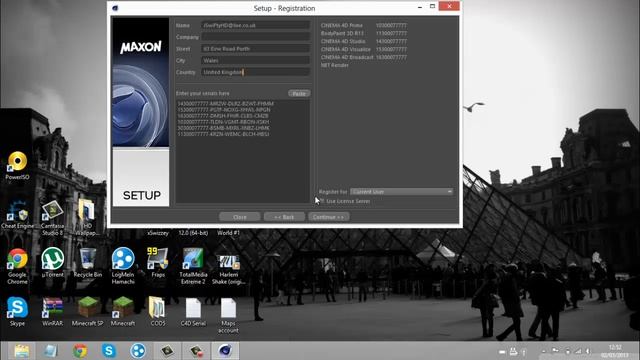Open the PowerISO desktop shortcut
The height and width of the screenshot is (360, 640).
17,165
